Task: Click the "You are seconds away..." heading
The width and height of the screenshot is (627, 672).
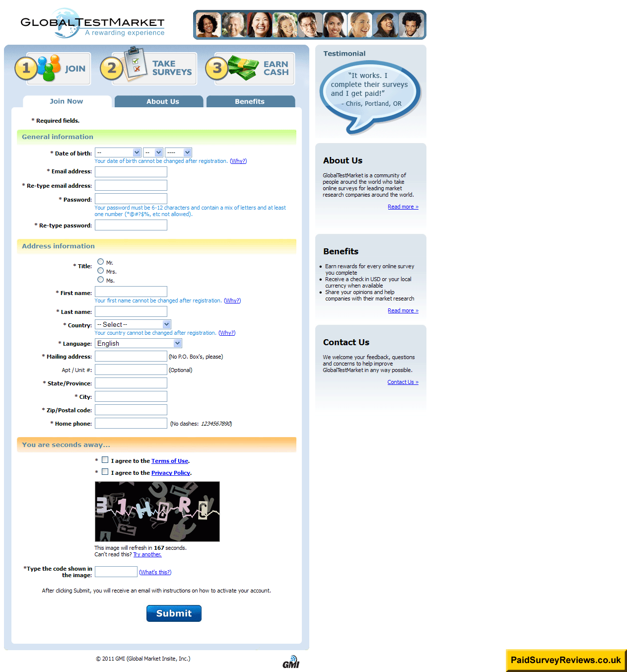Action: click(x=66, y=445)
